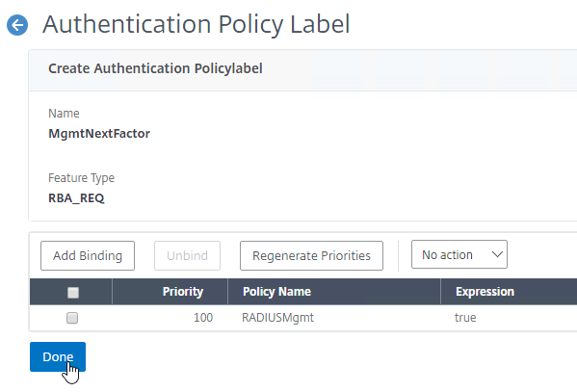This screenshot has width=577, height=392.
Task: Click the blue back arrow icon
Action: pos(17,25)
